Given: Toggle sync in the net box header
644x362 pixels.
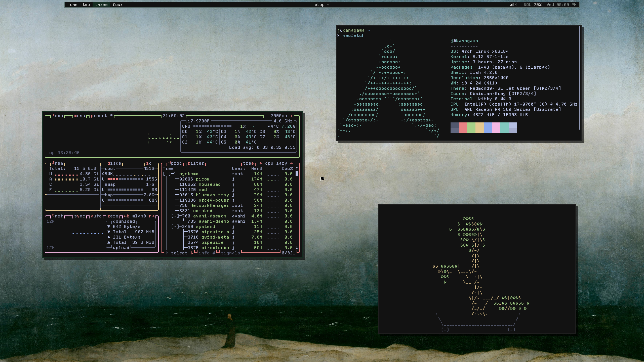Looking at the screenshot, I should 80,216.
